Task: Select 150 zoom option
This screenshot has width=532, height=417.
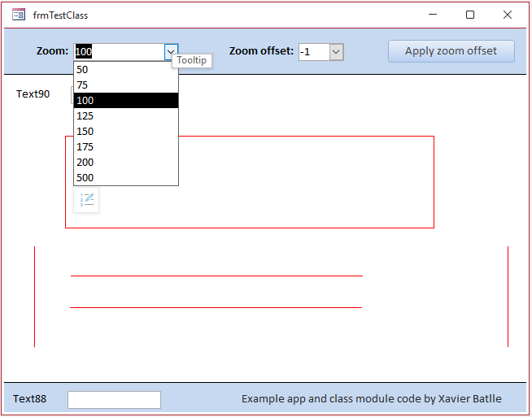Action: 126,131
